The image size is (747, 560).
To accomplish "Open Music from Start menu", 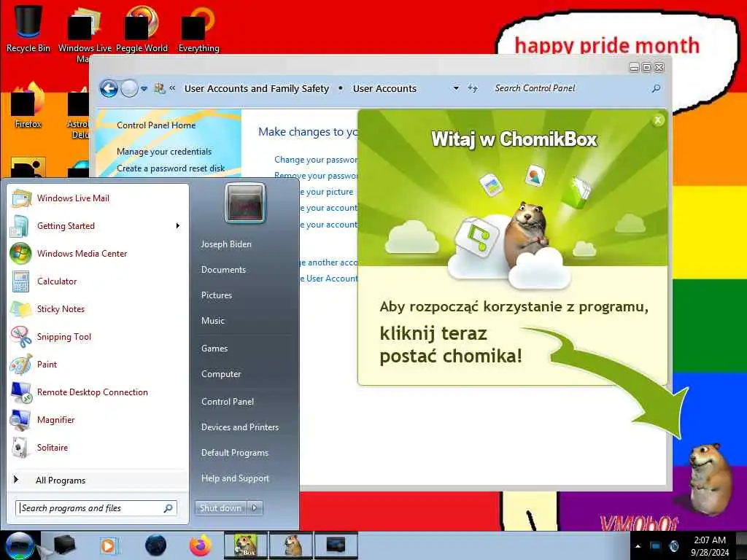I will [212, 321].
